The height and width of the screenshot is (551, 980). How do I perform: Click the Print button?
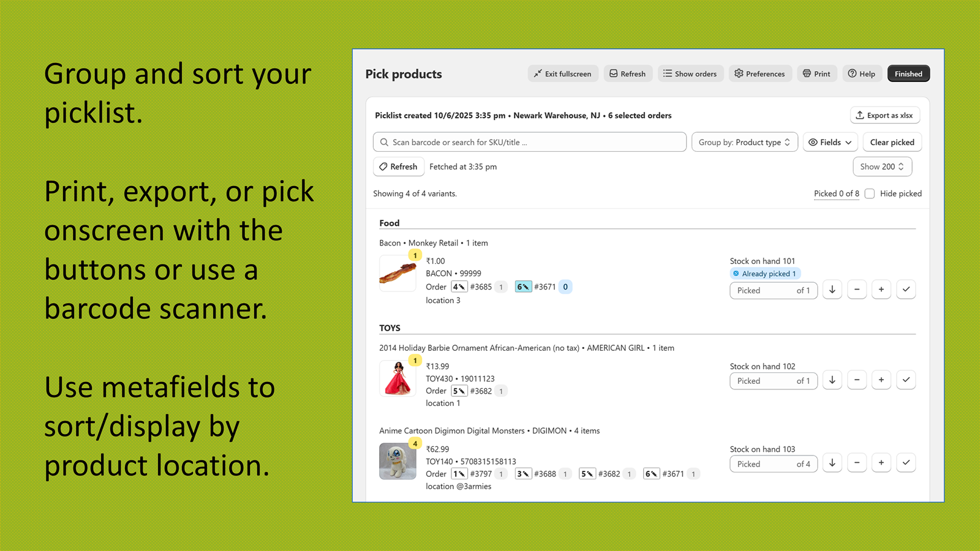tap(816, 73)
